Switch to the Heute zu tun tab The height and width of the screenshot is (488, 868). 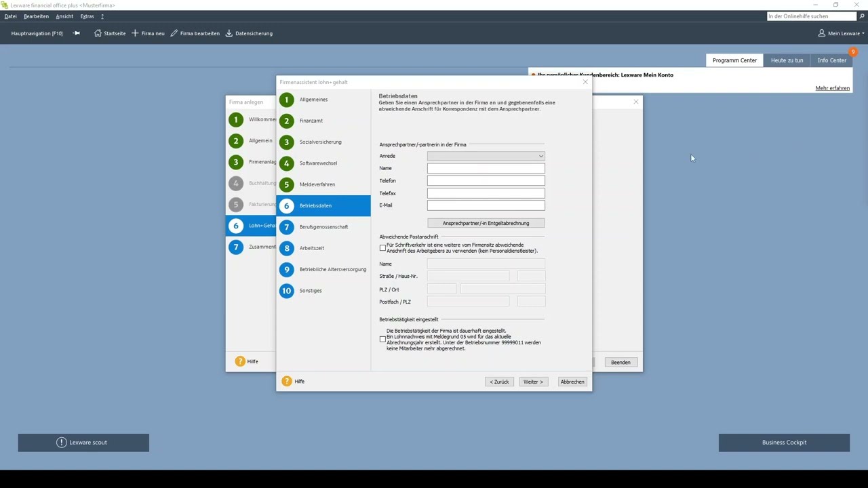[x=787, y=60]
